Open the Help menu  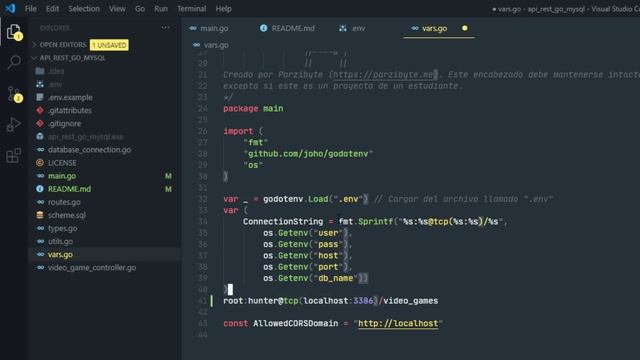[223, 9]
